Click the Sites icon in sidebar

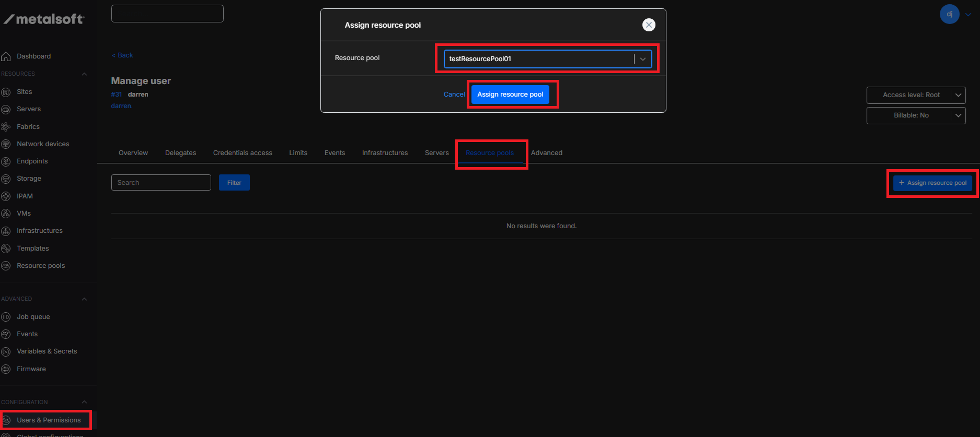click(x=6, y=92)
